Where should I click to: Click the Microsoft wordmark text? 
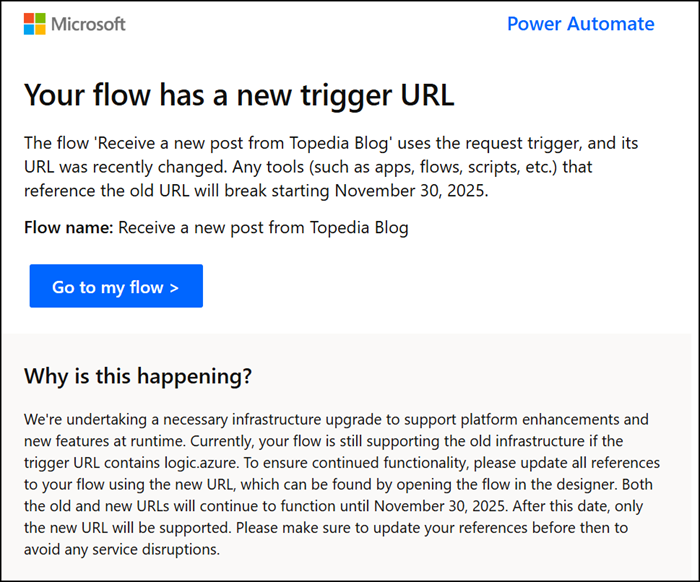(89, 24)
